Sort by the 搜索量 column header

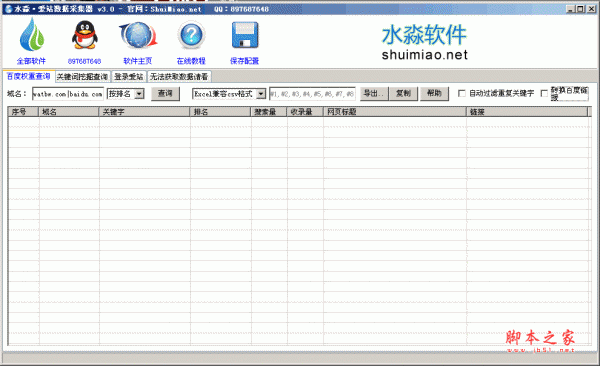[269, 112]
